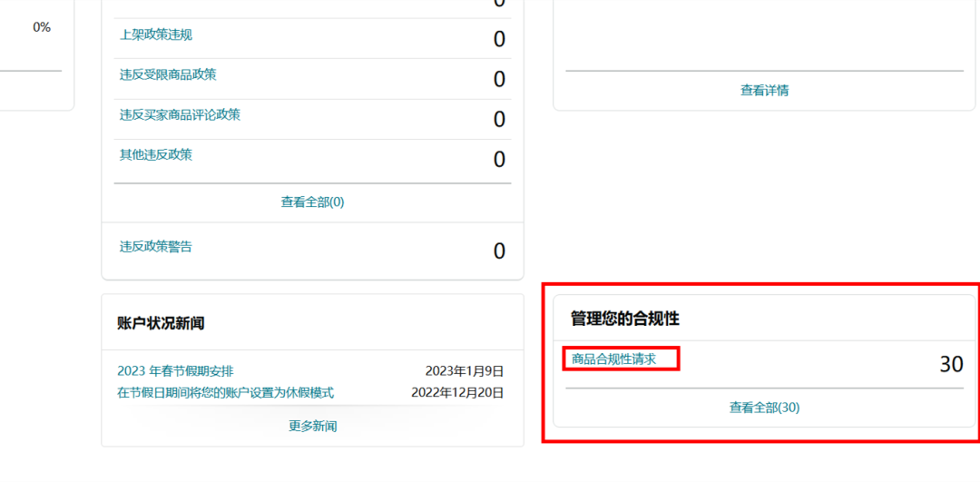Image resolution: width=980 pixels, height=482 pixels.
Task: Click the 管理您的合规性 card heading
Action: (x=624, y=319)
